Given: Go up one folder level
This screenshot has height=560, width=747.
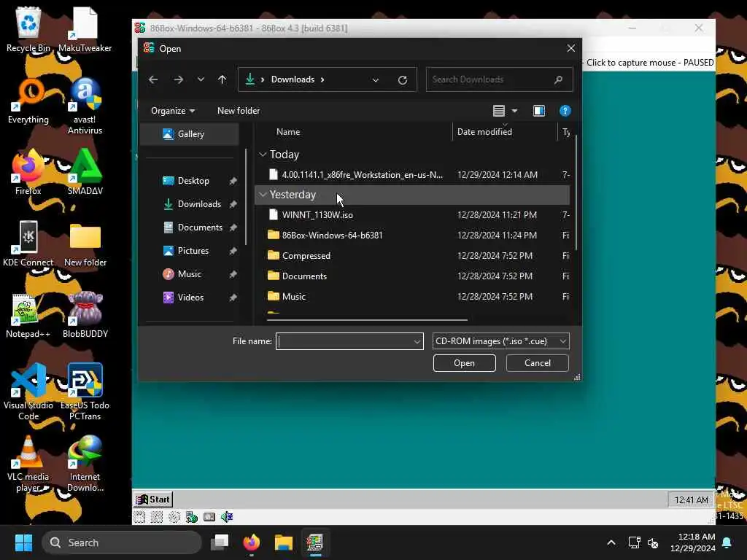Looking at the screenshot, I should click(222, 79).
